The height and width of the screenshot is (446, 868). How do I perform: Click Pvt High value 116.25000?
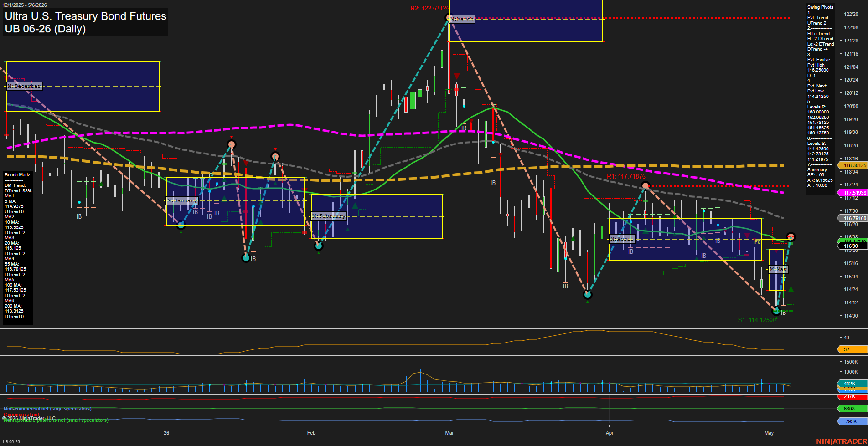[x=818, y=70]
